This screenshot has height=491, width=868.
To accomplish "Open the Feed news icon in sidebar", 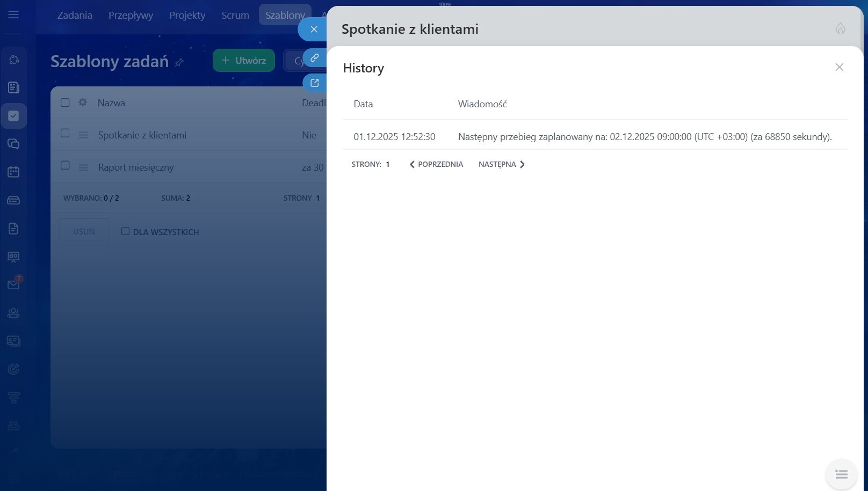I will point(13,87).
